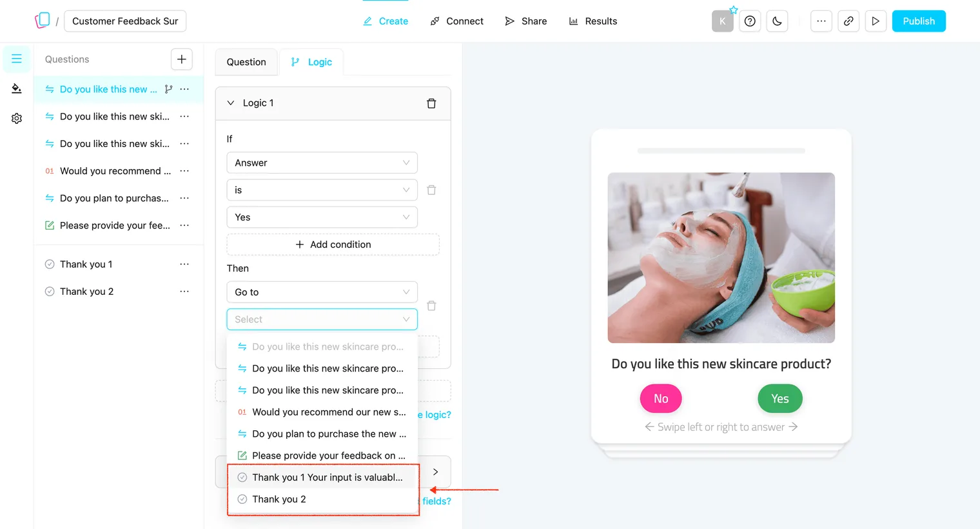Screen dimensions: 980x529
Task: Toggle dark mode moon icon
Action: click(x=777, y=21)
